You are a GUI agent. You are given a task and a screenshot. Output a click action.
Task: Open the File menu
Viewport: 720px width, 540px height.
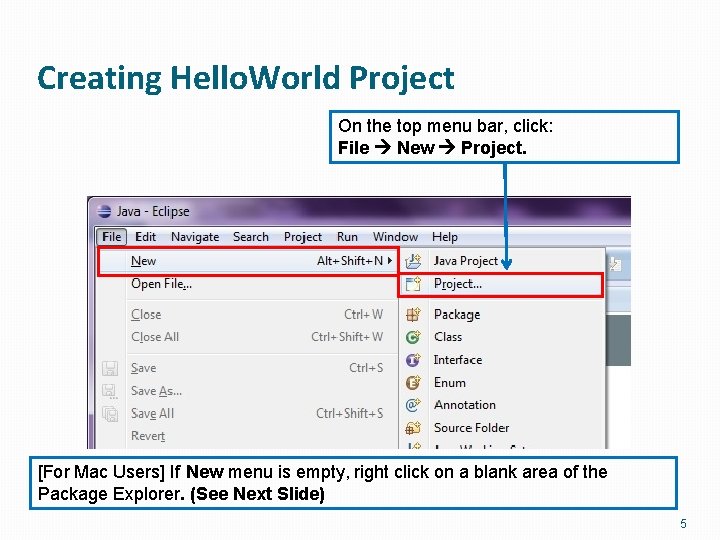(112, 237)
